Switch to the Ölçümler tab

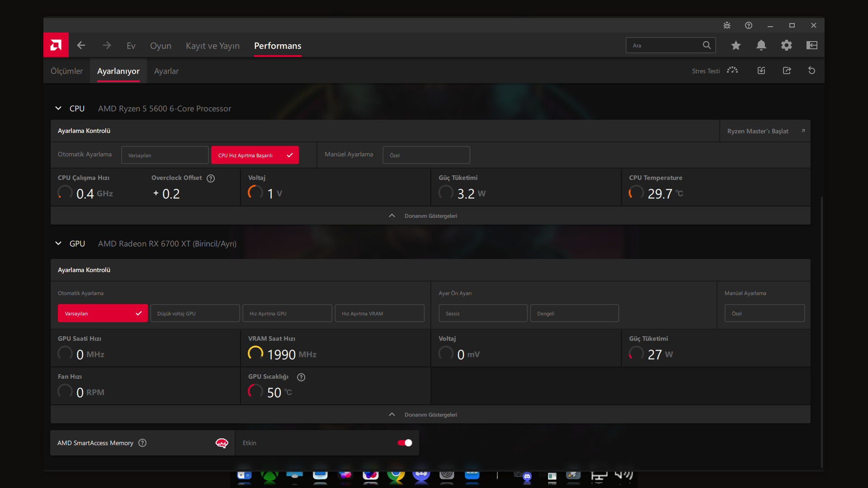pos(66,71)
